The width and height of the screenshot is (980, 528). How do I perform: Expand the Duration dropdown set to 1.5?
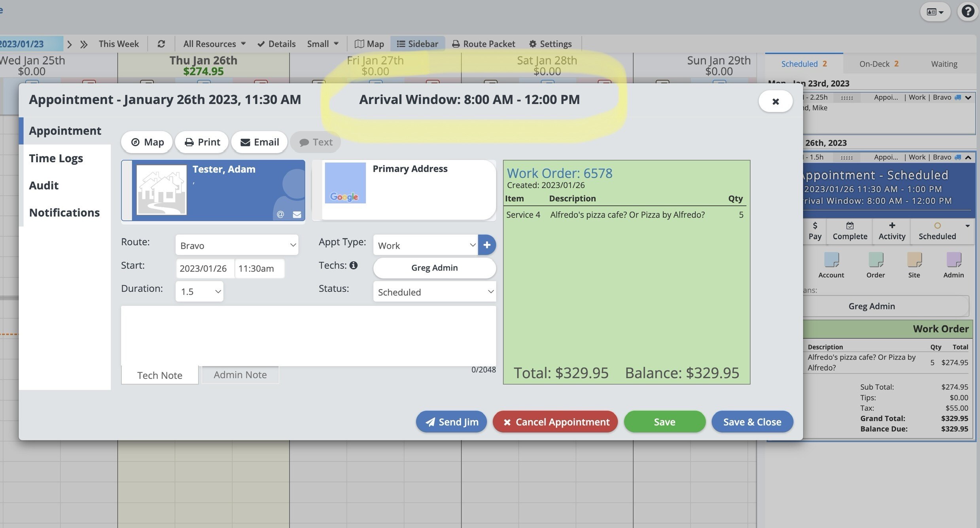(199, 291)
